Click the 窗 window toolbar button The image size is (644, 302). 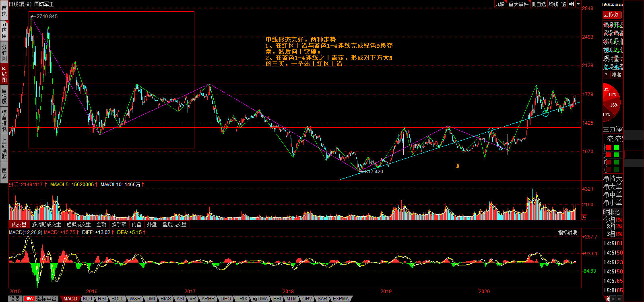pos(564,4)
